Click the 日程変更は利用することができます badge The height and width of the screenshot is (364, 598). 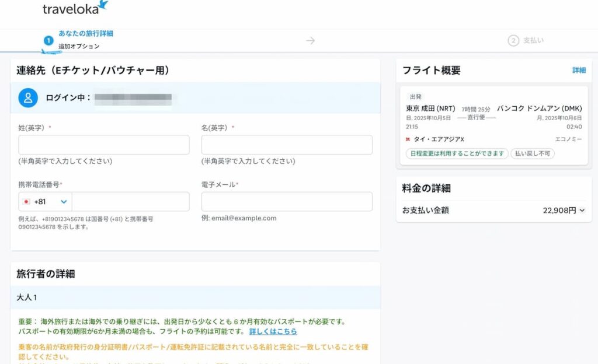457,153
